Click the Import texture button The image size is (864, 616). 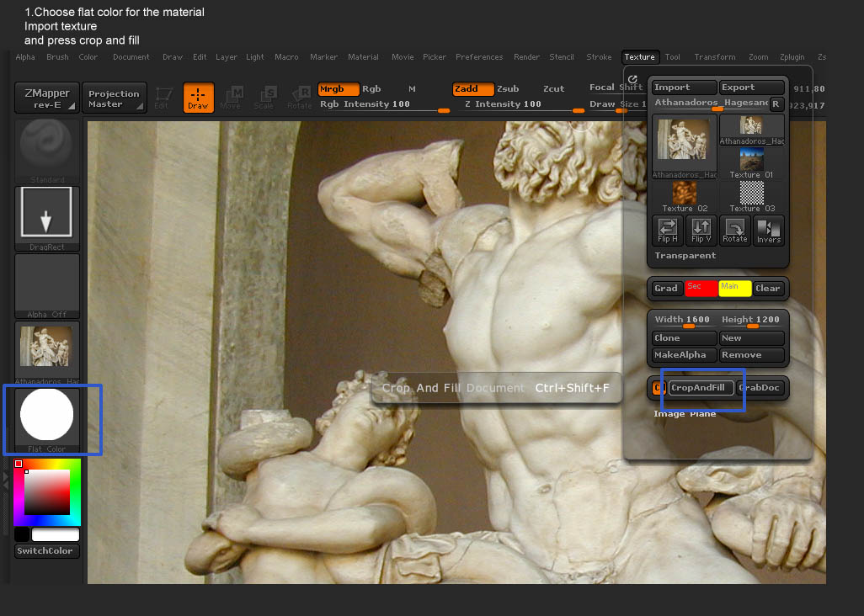pyautogui.click(x=685, y=88)
